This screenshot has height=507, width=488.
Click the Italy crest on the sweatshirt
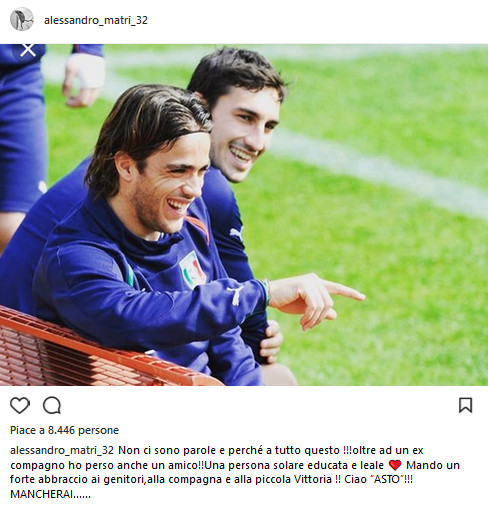tap(192, 270)
